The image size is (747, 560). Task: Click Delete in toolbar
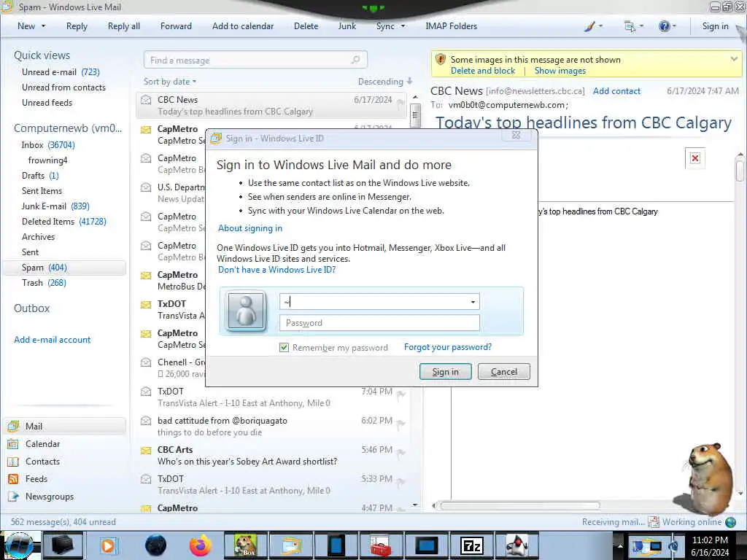(x=306, y=26)
